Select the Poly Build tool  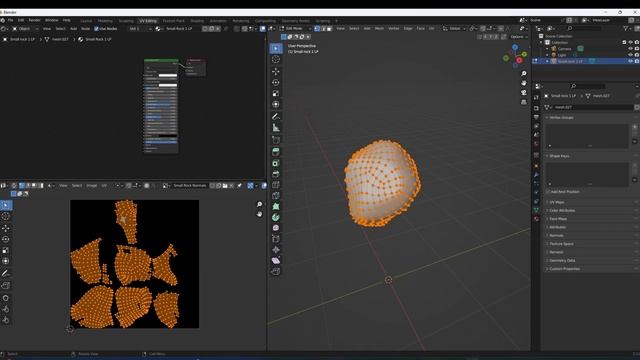(276, 207)
